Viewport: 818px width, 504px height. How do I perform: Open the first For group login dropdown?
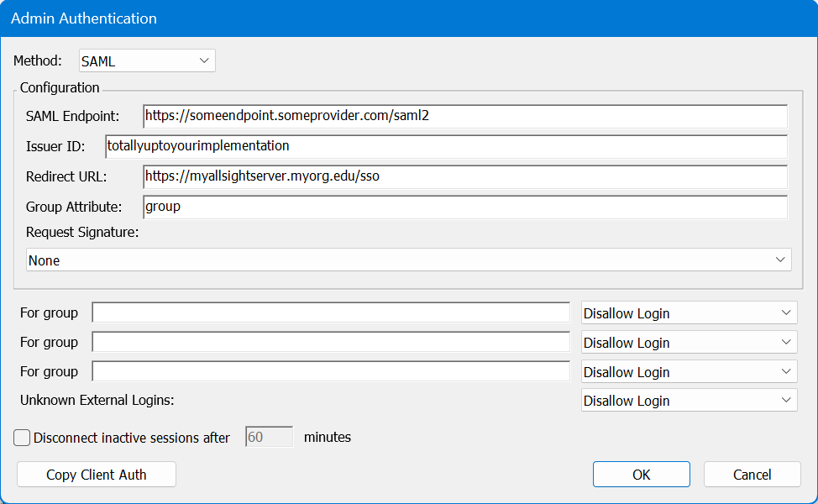coord(689,313)
